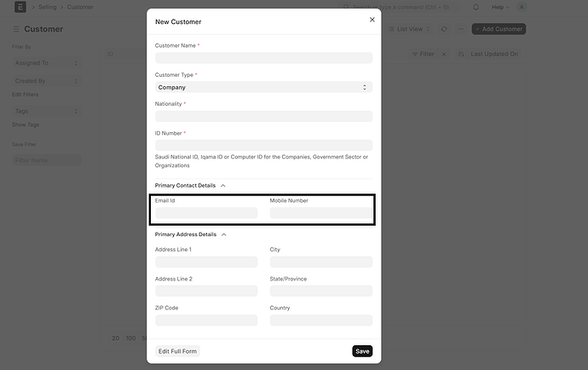Image resolution: width=588 pixels, height=370 pixels.
Task: Click the Selling breadcrumb link
Action: point(48,7)
